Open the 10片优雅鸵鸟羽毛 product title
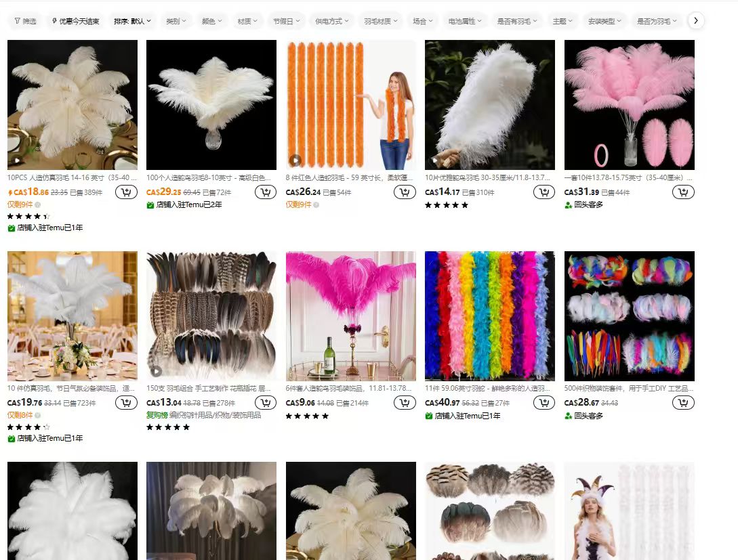 point(488,177)
